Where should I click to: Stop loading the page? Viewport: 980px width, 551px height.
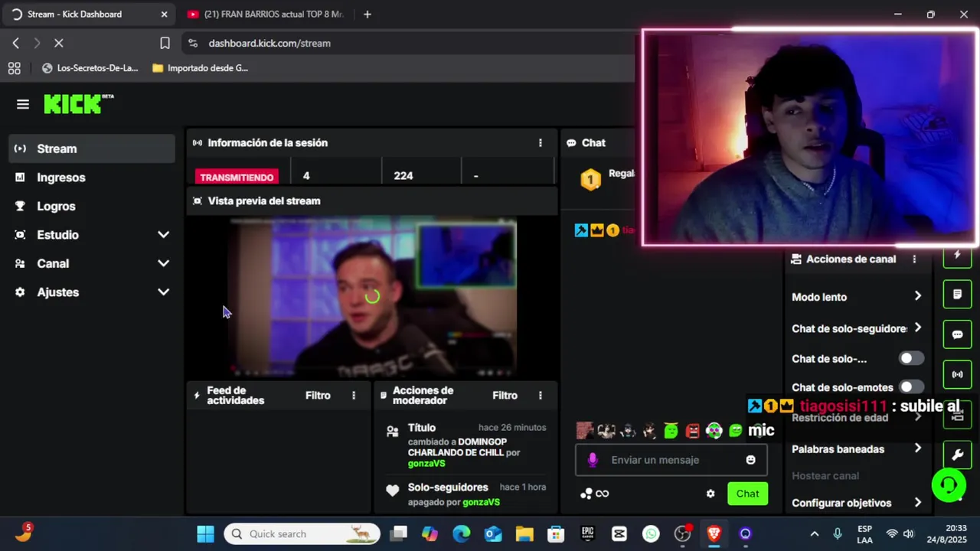coord(58,44)
